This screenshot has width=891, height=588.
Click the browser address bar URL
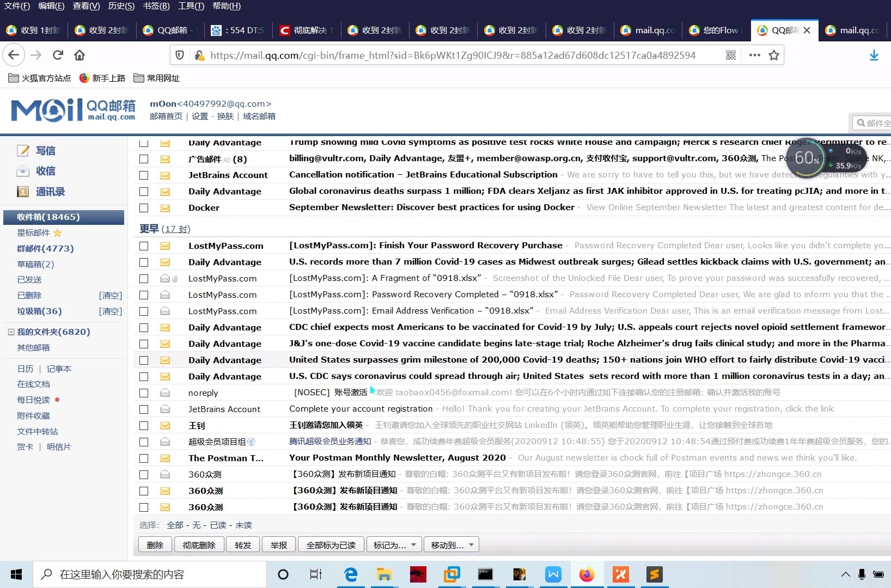(x=453, y=55)
